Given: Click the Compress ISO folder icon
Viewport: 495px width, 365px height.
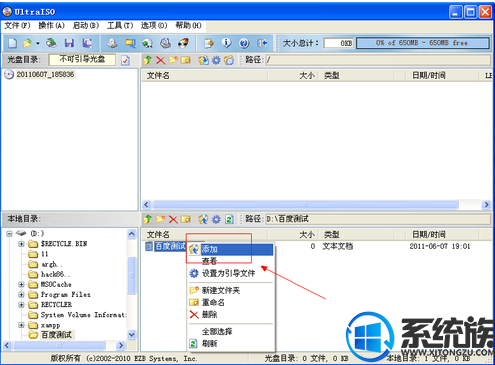Looking at the screenshot, I should 130,43.
